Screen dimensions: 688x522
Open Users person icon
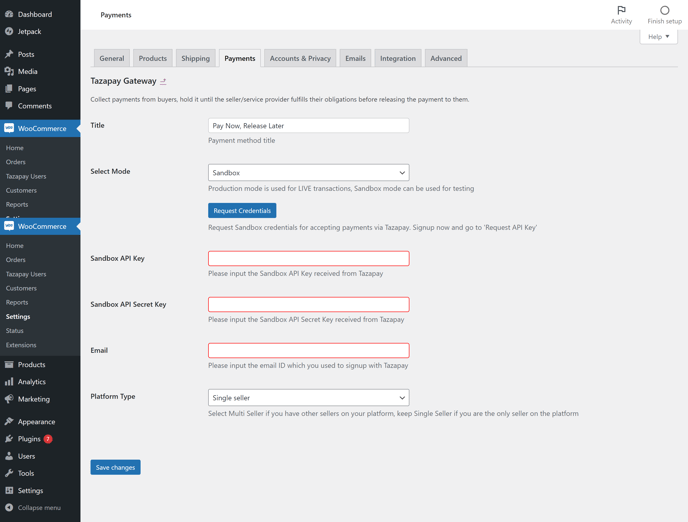(9, 456)
